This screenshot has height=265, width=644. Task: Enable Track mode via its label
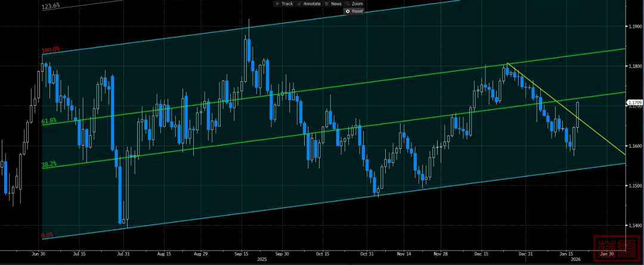287,4
